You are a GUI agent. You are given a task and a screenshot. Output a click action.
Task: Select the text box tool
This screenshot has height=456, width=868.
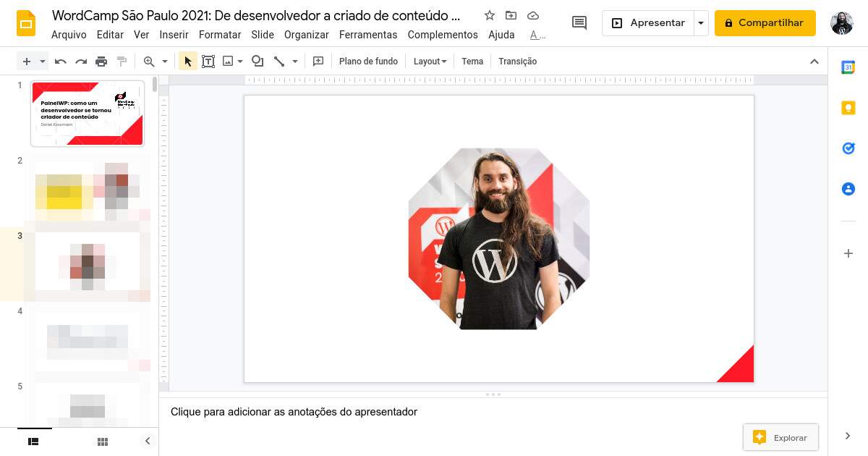coord(208,62)
